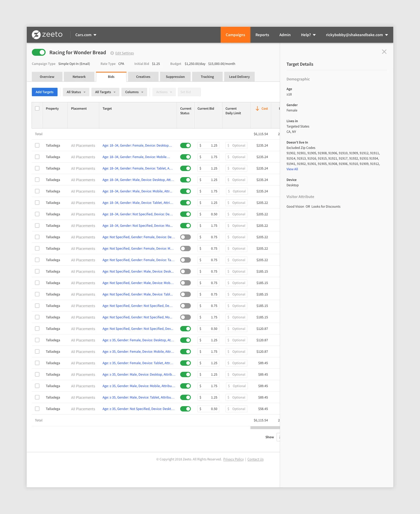The height and width of the screenshot is (514, 420).
Task: Open target Age 18–34 Female Desktop link
Action: [x=137, y=145]
